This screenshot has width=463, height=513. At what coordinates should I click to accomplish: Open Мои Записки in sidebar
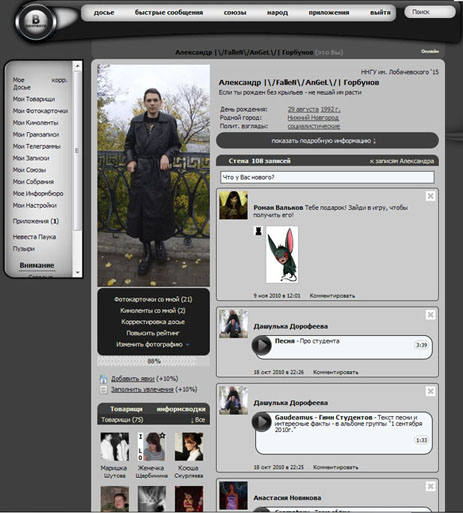click(31, 158)
